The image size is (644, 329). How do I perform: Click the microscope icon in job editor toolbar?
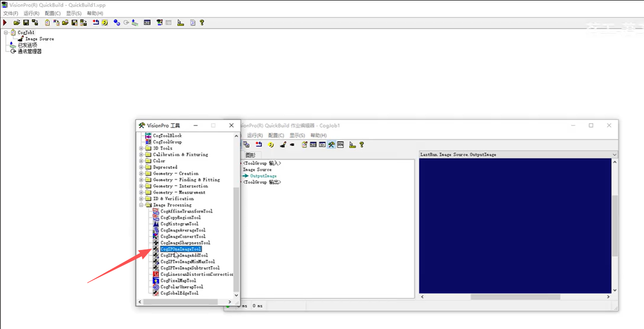(x=352, y=144)
